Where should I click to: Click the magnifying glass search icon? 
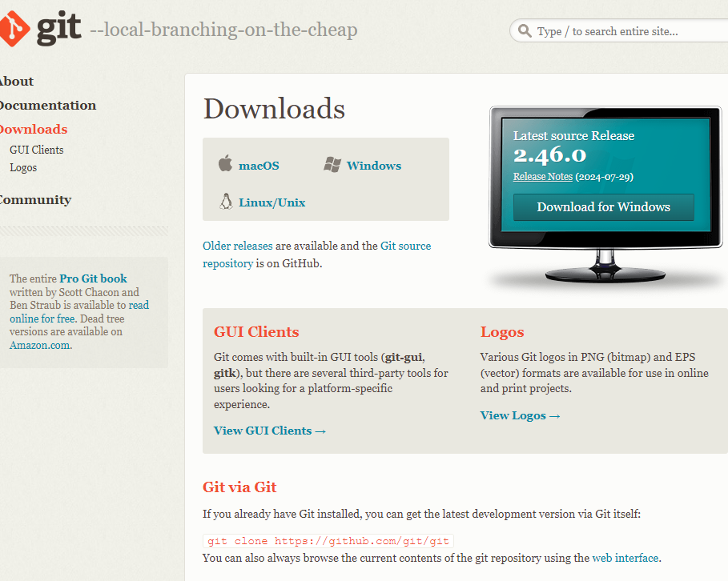[525, 31]
